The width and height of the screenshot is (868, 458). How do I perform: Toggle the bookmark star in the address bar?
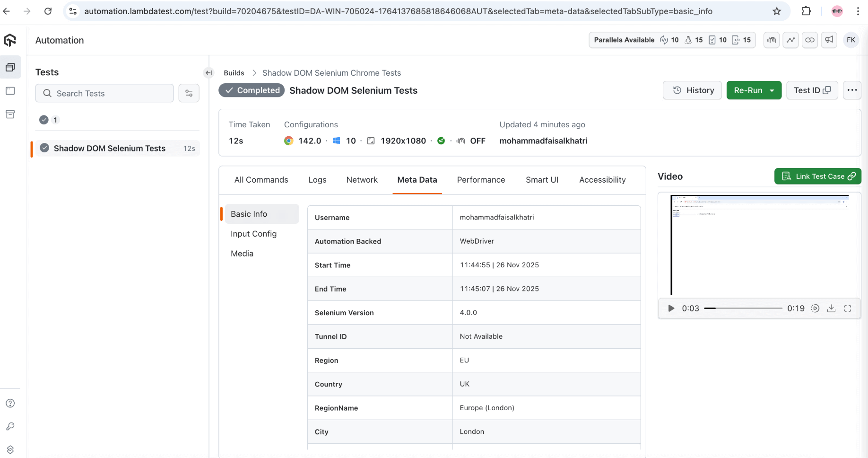pyautogui.click(x=777, y=11)
